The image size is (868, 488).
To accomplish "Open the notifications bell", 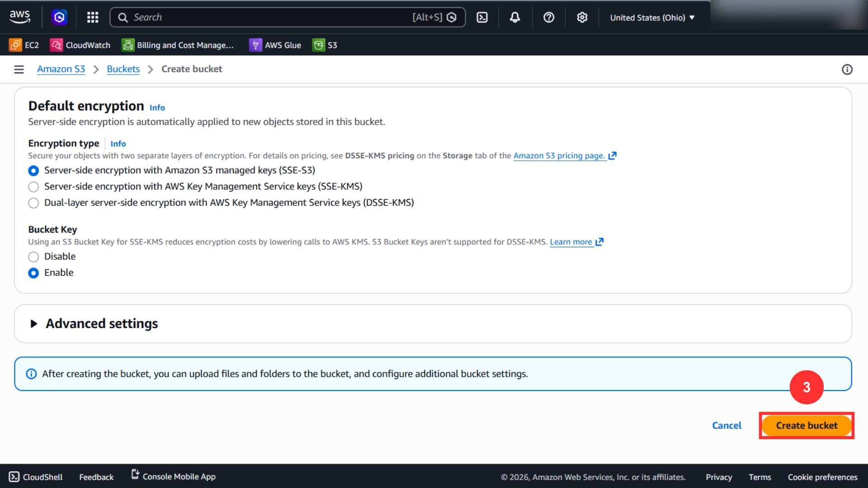I will [x=515, y=17].
